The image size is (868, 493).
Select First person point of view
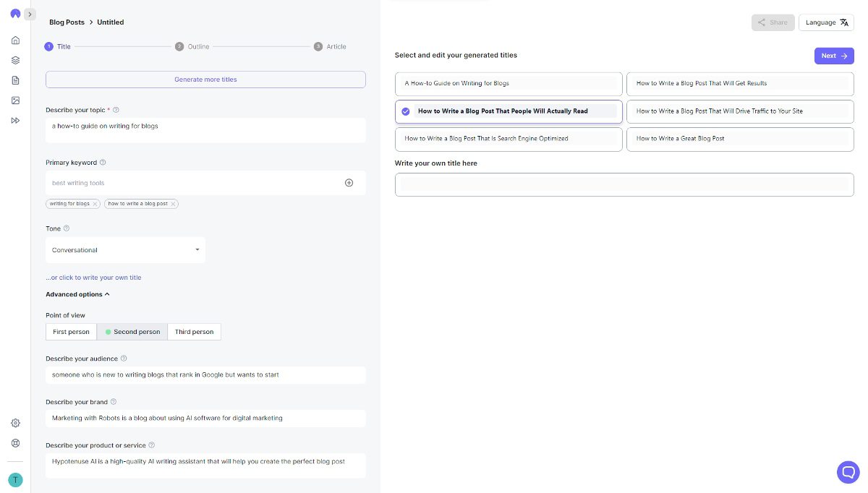pos(71,332)
